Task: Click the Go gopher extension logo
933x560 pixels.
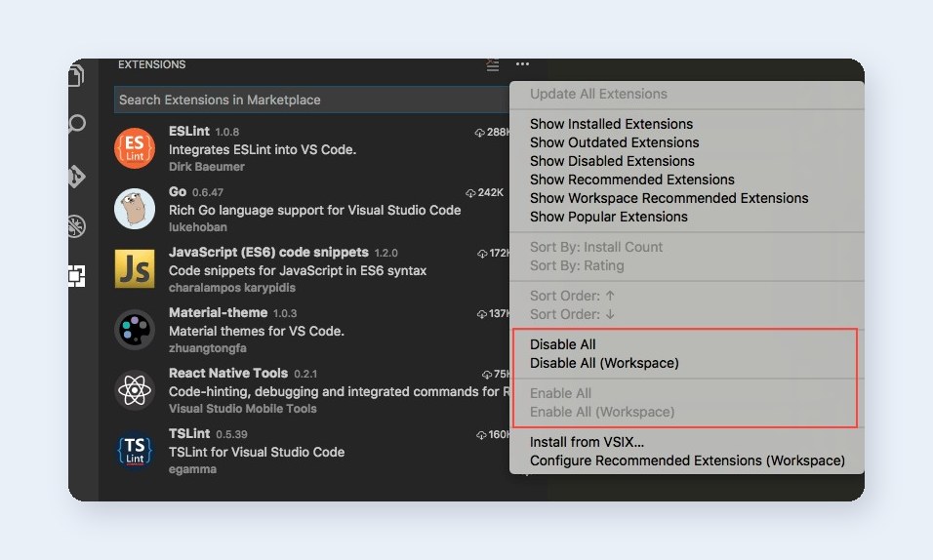Action: point(135,209)
